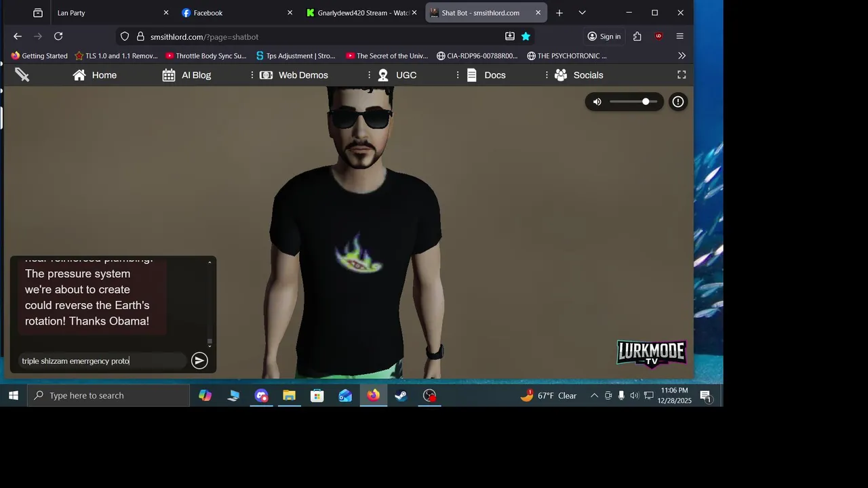Click the tracking protection shield icon
This screenshot has height=488, width=868.
tap(125, 37)
